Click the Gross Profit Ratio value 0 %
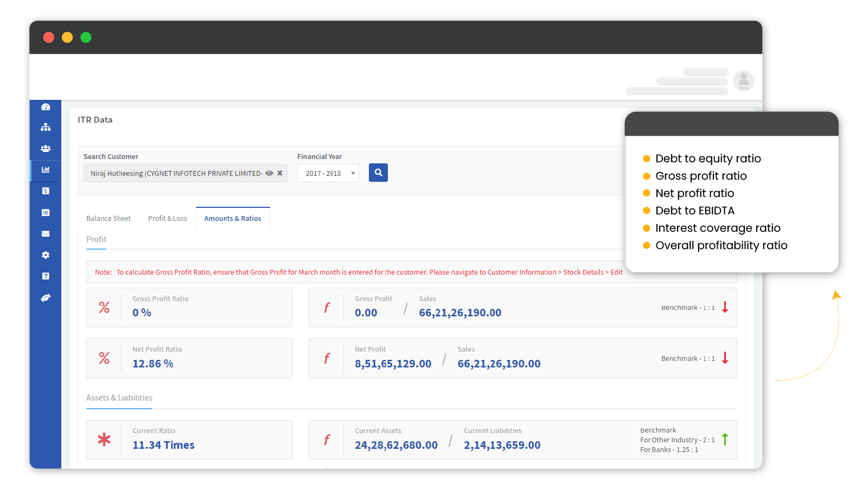This screenshot has height=489, width=868. pos(142,313)
